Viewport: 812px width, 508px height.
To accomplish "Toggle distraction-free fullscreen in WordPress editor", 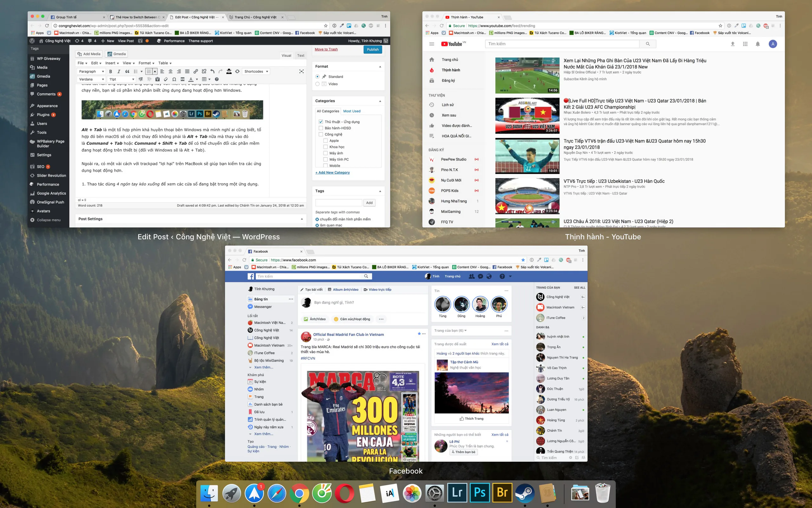I will click(x=301, y=71).
